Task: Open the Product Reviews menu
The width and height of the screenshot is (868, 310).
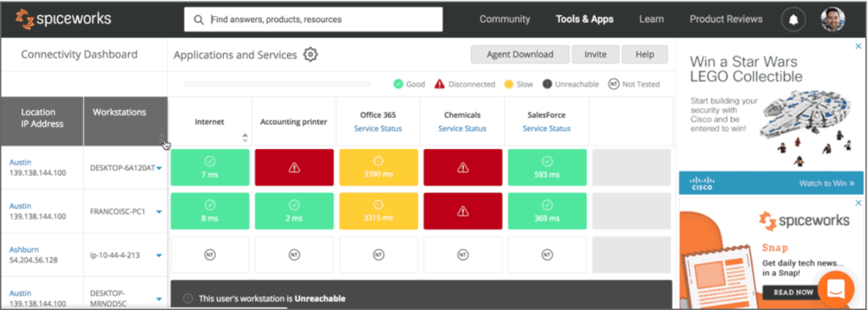Action: coord(726,19)
